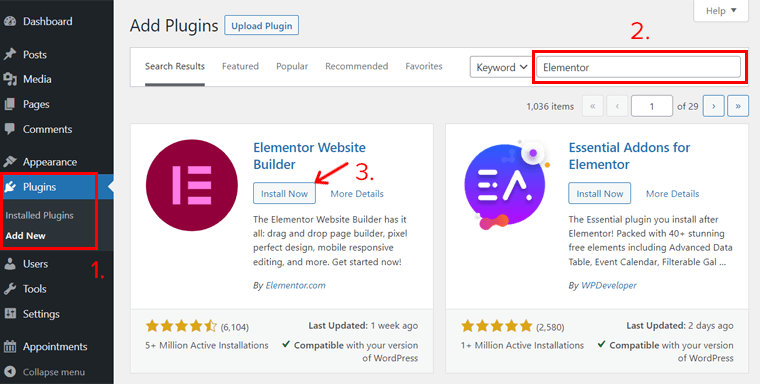
Task: Install the Elementor Website Builder plugin
Action: [x=285, y=193]
